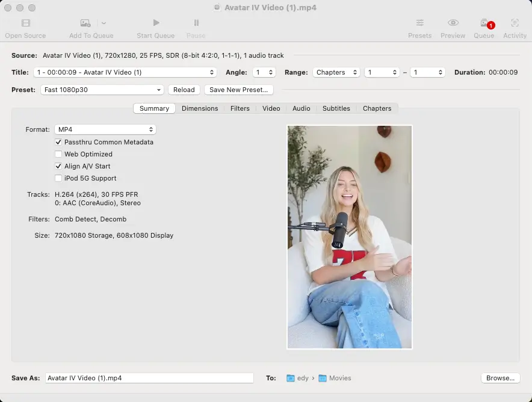
Task: Click the Open Source film icon
Action: click(25, 23)
